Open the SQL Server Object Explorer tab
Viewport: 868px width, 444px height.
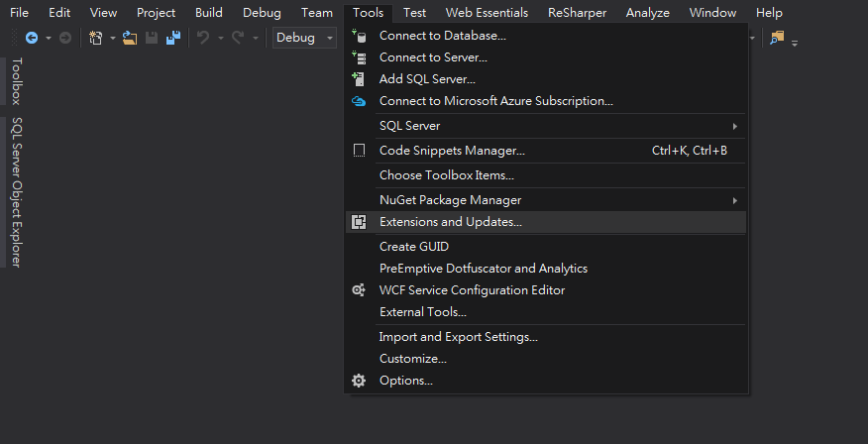(16, 192)
